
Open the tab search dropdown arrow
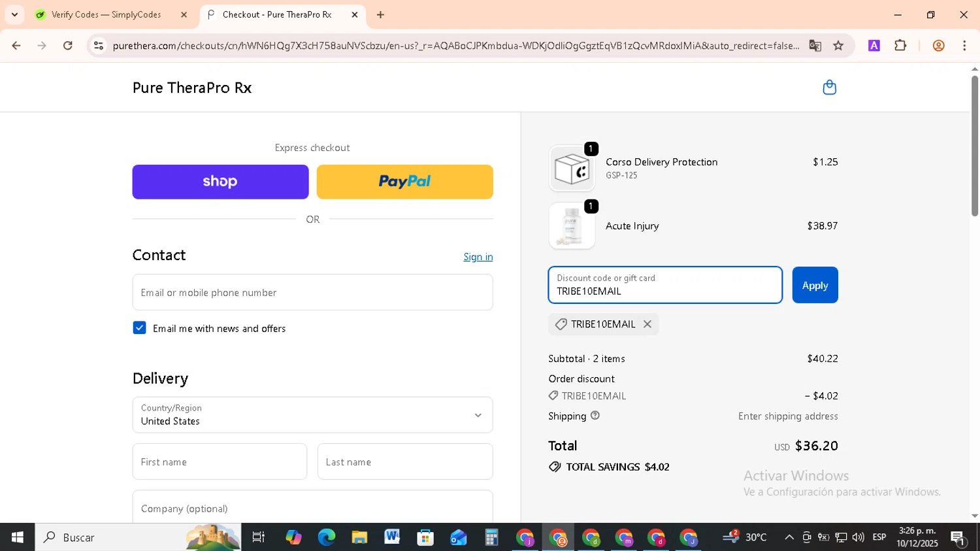click(14, 14)
